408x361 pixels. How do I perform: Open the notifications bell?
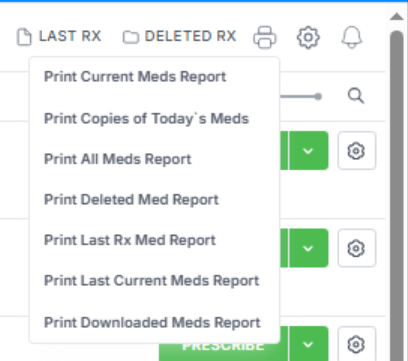click(352, 37)
